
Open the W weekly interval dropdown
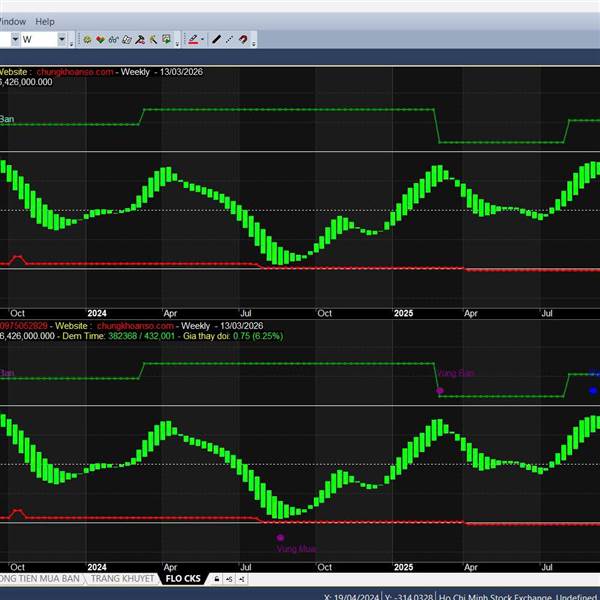click(x=62, y=40)
